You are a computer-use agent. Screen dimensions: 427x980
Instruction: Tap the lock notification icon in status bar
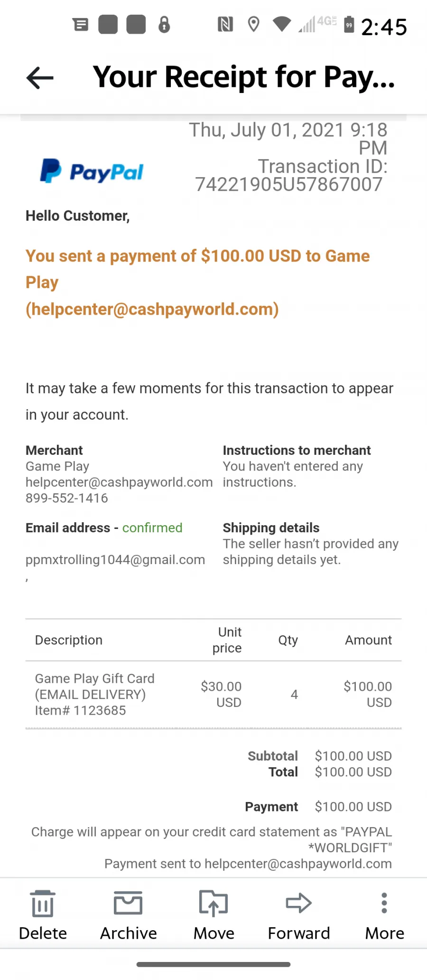[164, 24]
